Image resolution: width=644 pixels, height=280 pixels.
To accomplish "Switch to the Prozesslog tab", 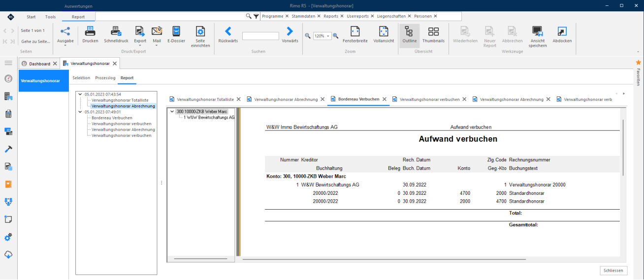I will [x=105, y=78].
